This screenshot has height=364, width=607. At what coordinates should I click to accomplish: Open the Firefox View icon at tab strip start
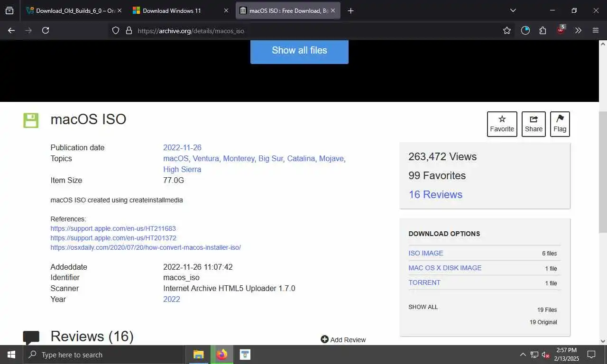pos(9,10)
